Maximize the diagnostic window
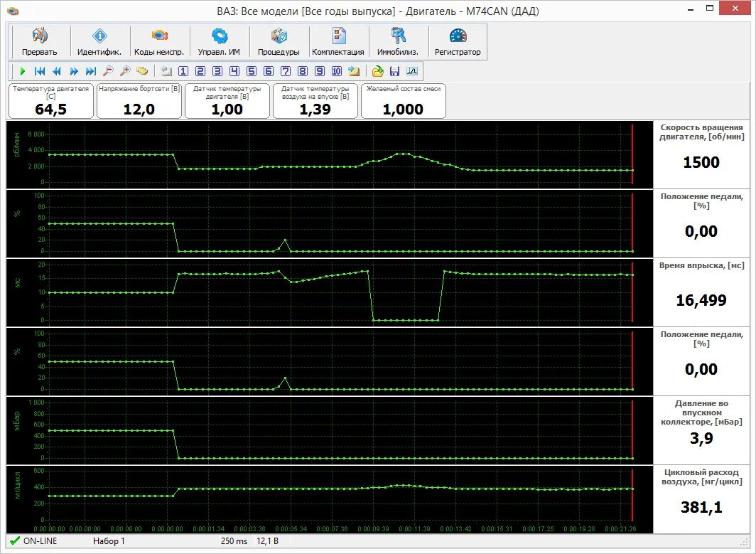Screen dimensions: 756x554 [711, 9]
